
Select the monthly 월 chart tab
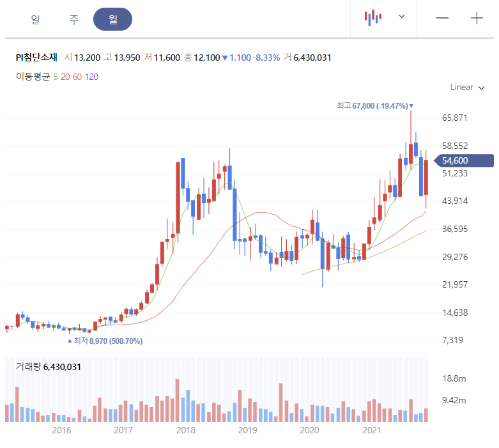tap(112, 19)
